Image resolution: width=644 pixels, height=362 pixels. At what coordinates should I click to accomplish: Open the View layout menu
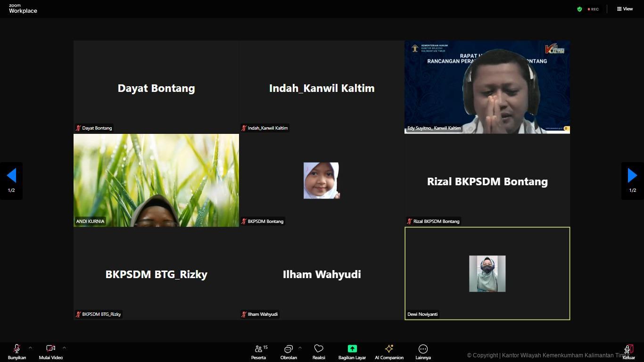[x=625, y=9]
